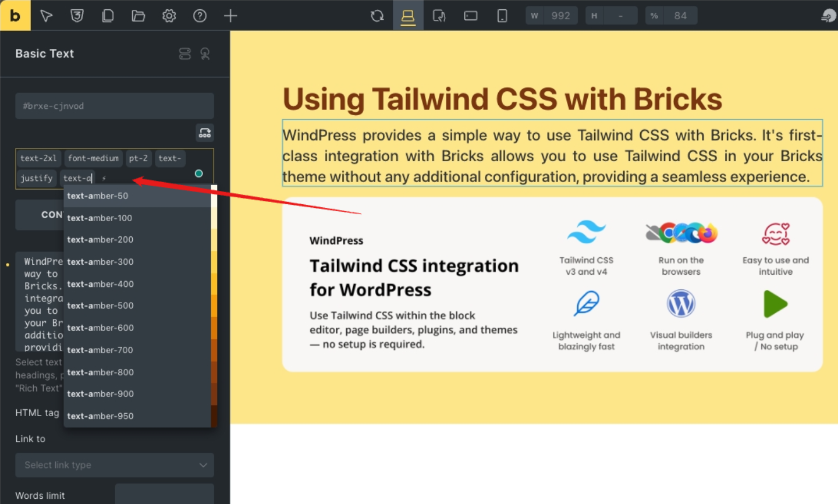This screenshot has width=838, height=504.
Task: Open the Pages panel icon
Action: 108,16
